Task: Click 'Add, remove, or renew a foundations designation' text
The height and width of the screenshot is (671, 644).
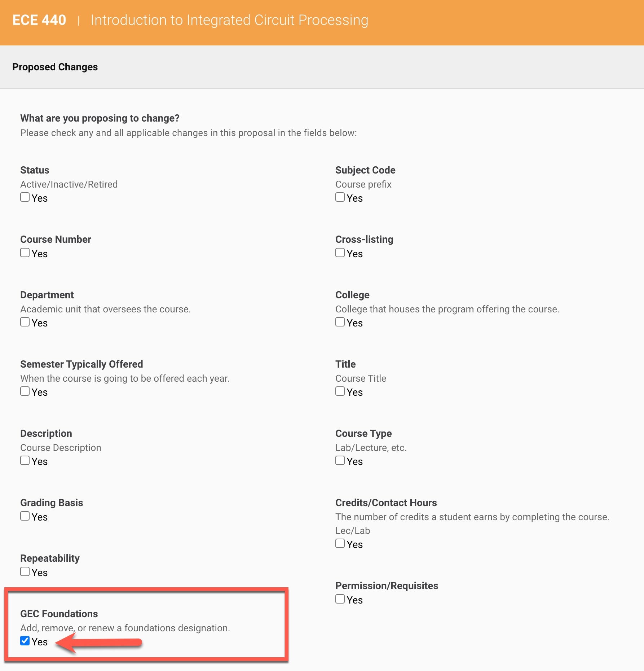Action: (x=125, y=628)
